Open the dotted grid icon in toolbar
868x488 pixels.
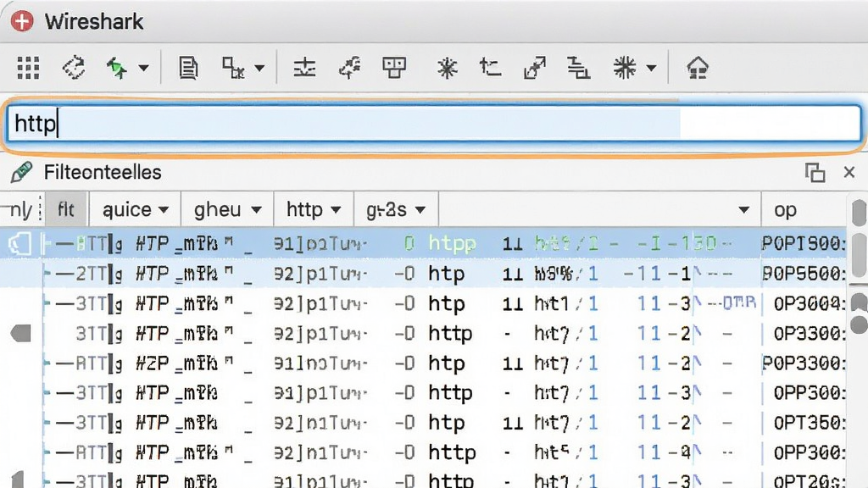[x=28, y=68]
